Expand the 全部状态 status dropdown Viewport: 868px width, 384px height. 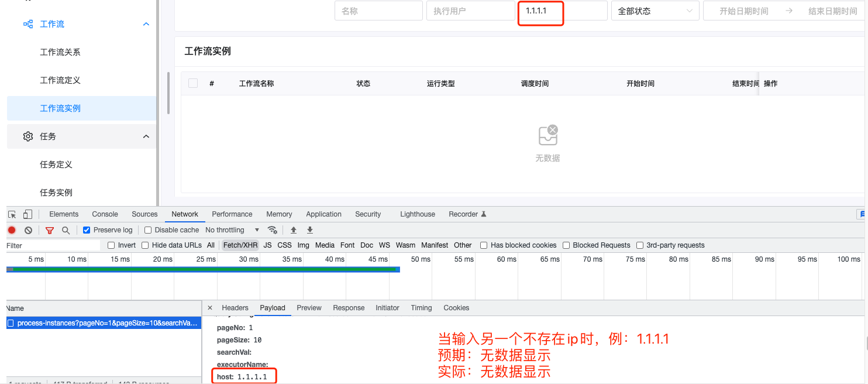[x=655, y=10]
